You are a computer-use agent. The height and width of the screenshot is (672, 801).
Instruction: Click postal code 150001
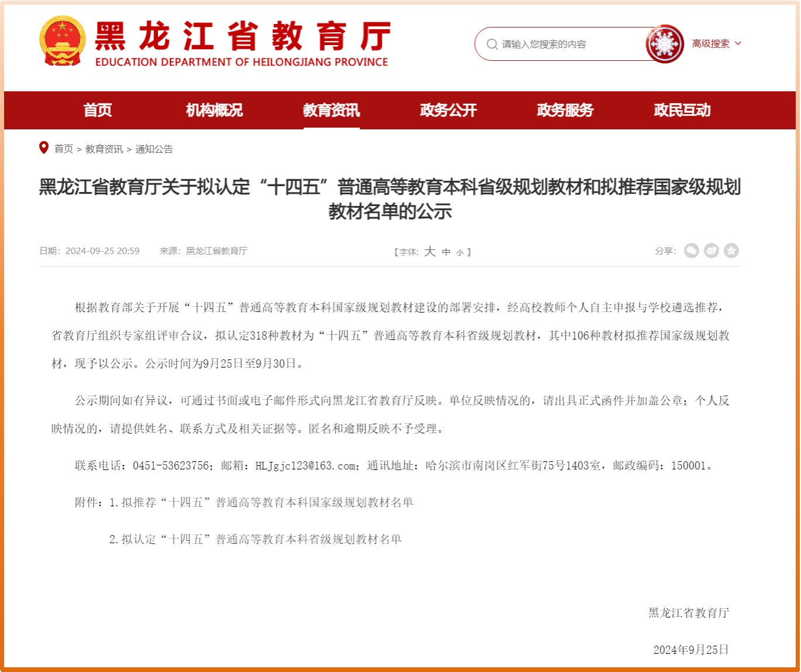pyautogui.click(x=689, y=466)
